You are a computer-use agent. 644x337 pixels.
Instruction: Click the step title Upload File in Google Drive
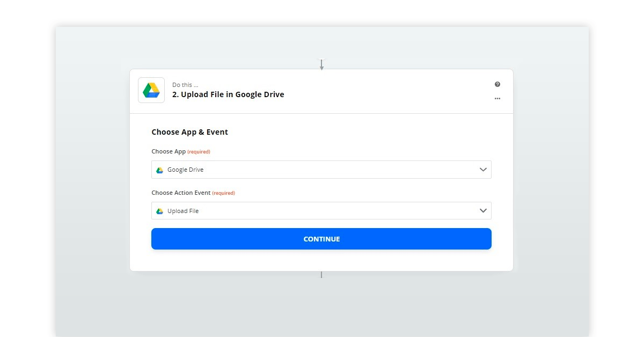[x=228, y=94]
